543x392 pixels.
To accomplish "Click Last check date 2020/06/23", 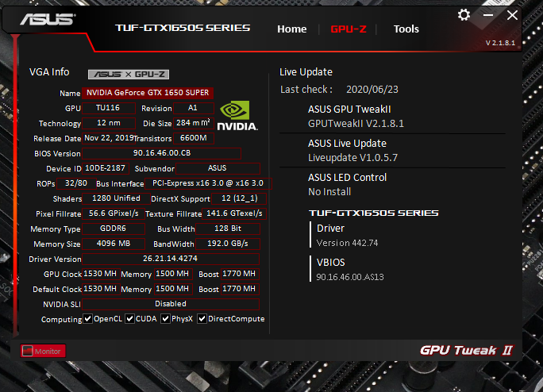I will 372,90.
